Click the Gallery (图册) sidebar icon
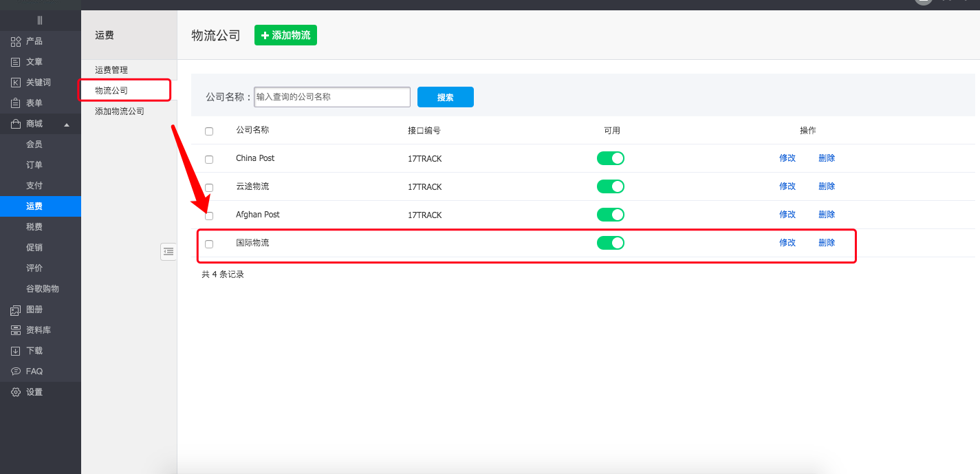 [x=16, y=310]
